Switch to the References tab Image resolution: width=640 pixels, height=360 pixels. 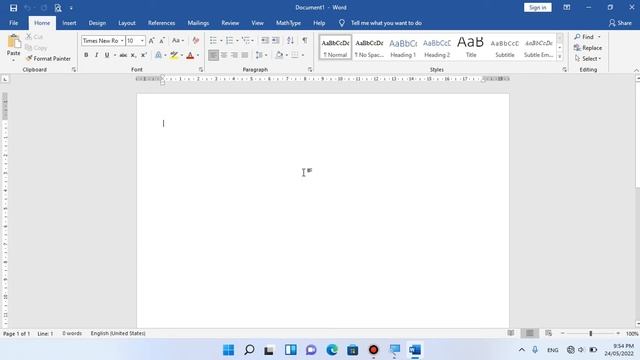(x=162, y=23)
